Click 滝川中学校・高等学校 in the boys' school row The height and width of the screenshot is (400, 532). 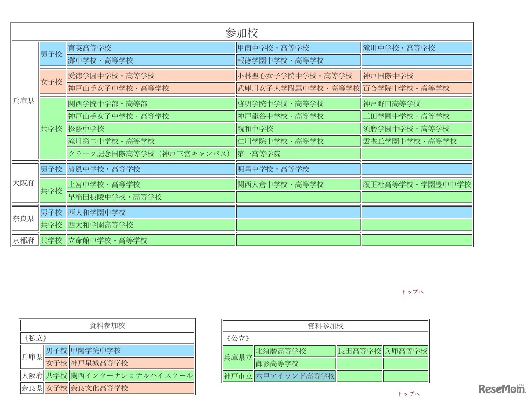click(417, 48)
